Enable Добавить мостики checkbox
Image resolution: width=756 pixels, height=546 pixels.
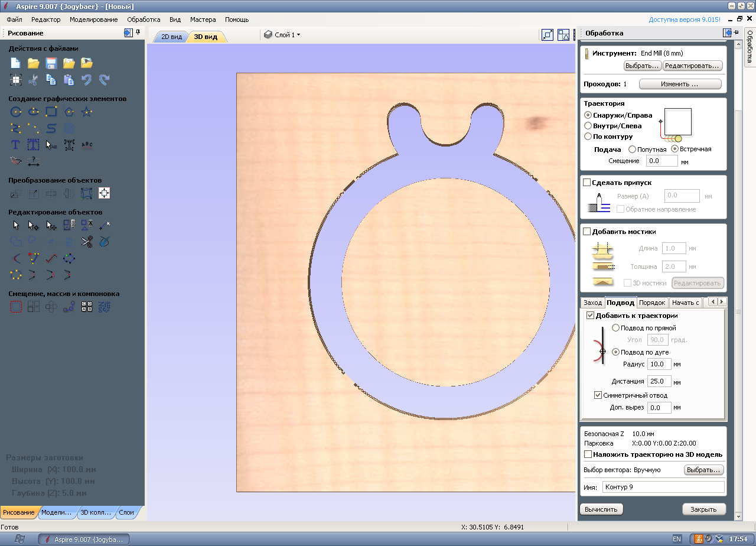587,232
